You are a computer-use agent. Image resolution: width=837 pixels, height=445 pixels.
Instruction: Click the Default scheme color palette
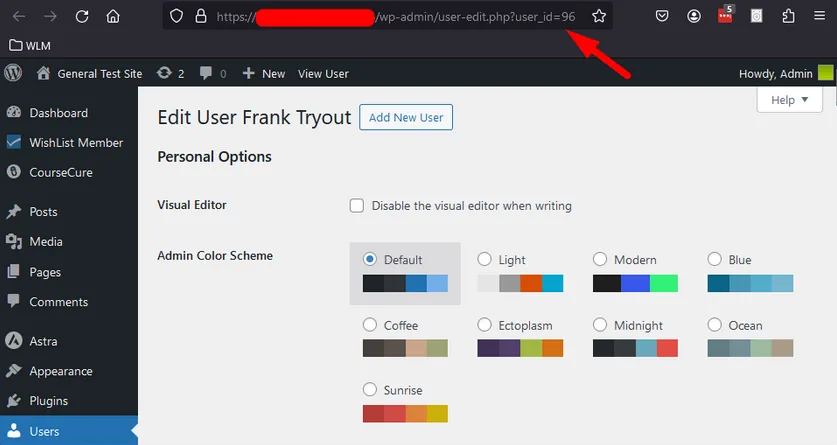(x=405, y=283)
